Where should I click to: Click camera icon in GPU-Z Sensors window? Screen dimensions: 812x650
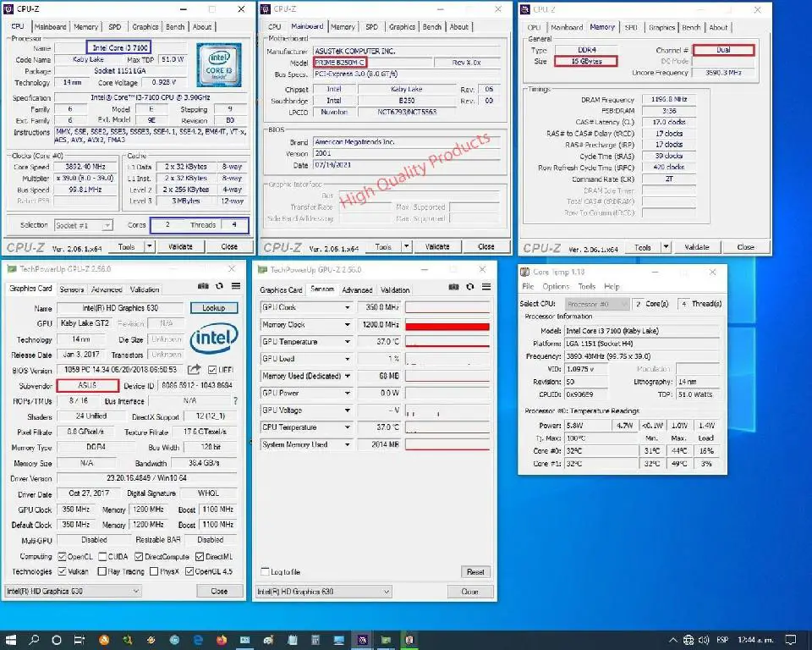[453, 287]
